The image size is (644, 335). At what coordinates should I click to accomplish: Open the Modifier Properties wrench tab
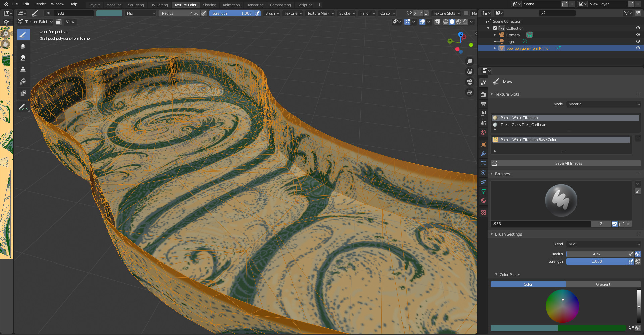(x=483, y=153)
